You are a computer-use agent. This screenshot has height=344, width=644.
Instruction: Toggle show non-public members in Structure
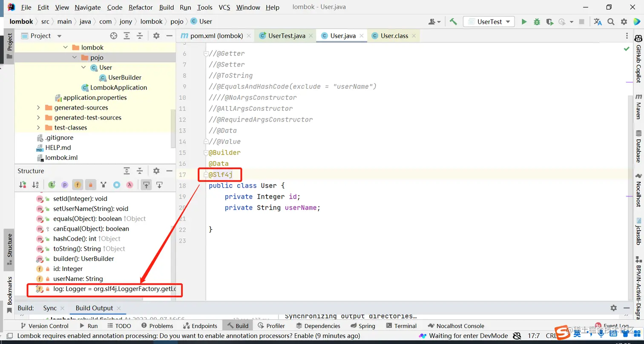90,185
